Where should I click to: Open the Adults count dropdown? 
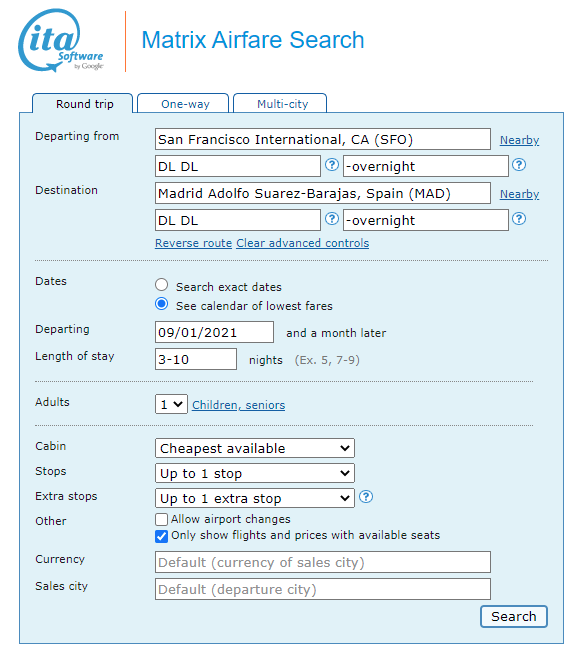[x=171, y=404]
